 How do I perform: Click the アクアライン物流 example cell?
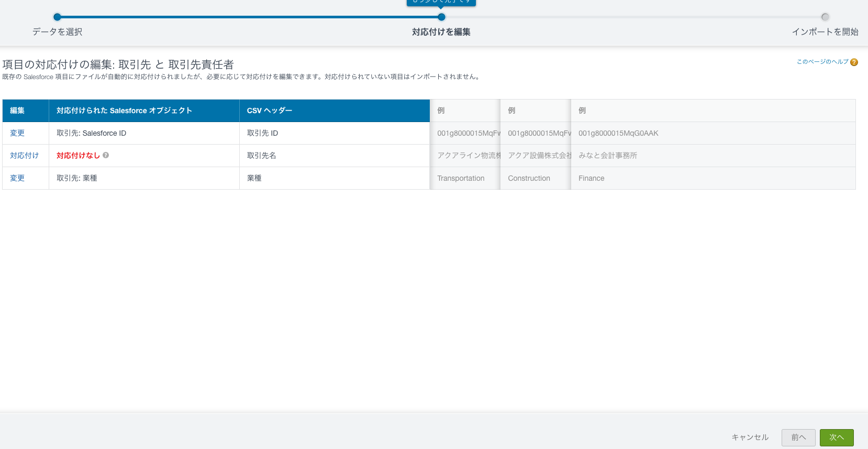click(x=465, y=156)
